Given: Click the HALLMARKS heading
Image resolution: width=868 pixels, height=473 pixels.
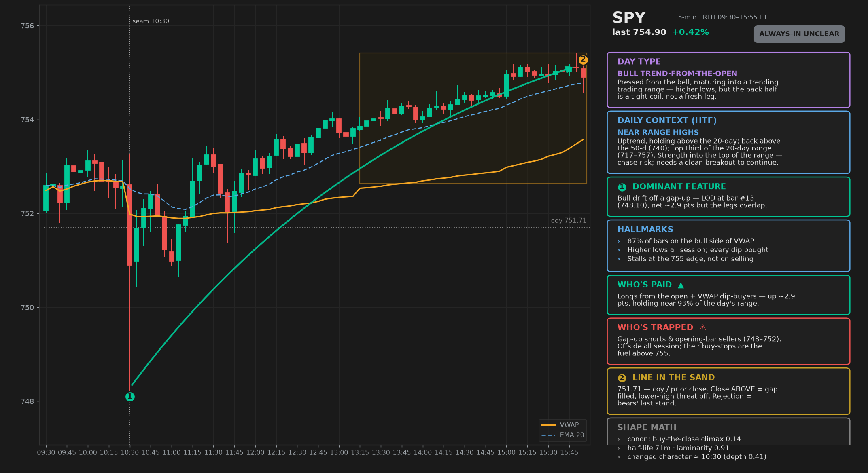Looking at the screenshot, I should pos(645,229).
